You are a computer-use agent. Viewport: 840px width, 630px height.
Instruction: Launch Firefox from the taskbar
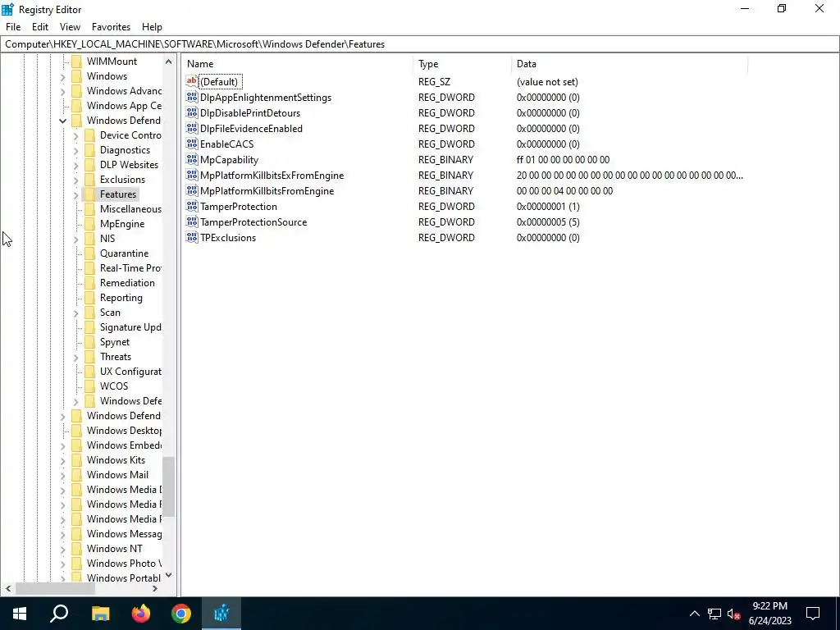tap(141, 614)
